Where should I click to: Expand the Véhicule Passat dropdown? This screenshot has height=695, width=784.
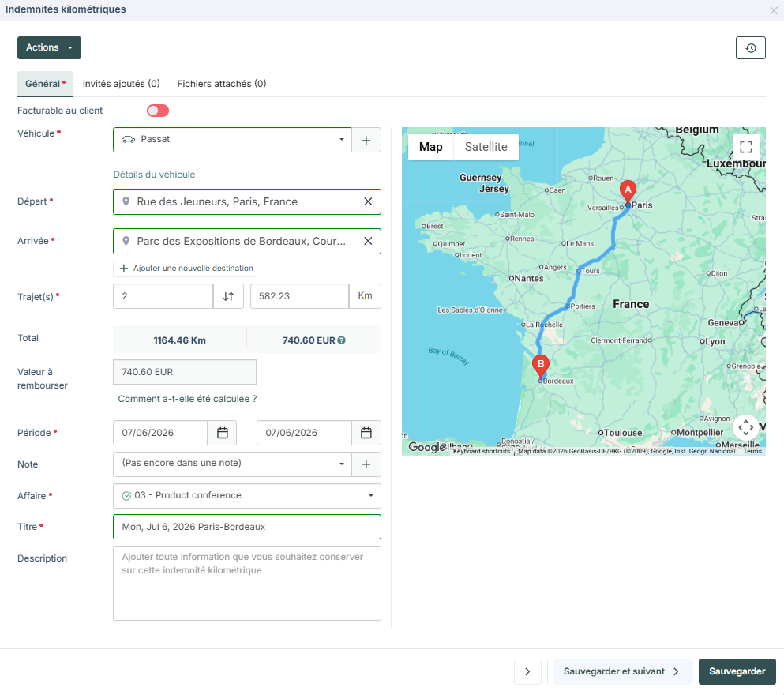tap(232, 140)
